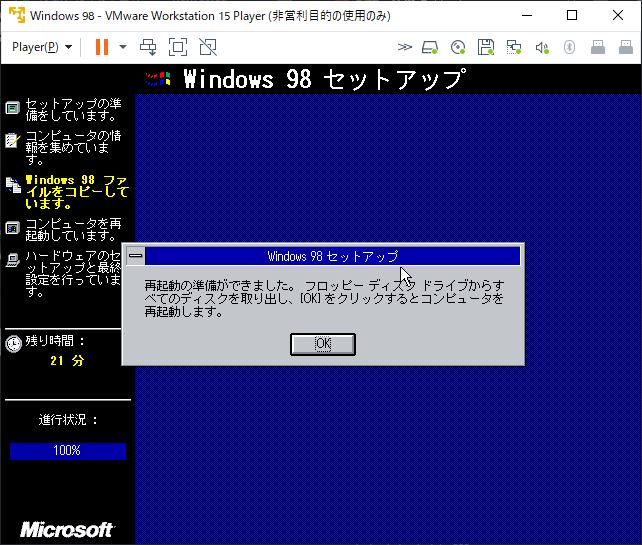Click the '残り時間：' label

coord(56,341)
